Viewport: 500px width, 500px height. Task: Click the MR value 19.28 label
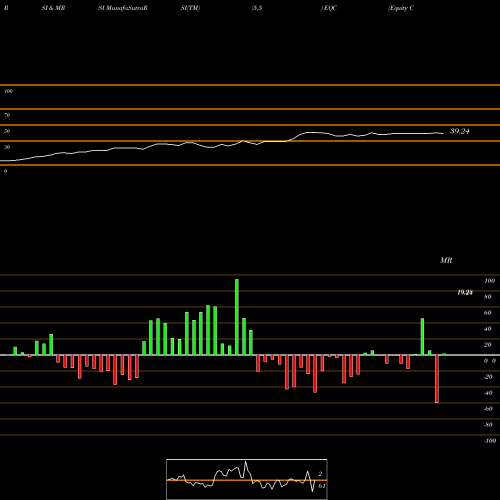[465, 292]
